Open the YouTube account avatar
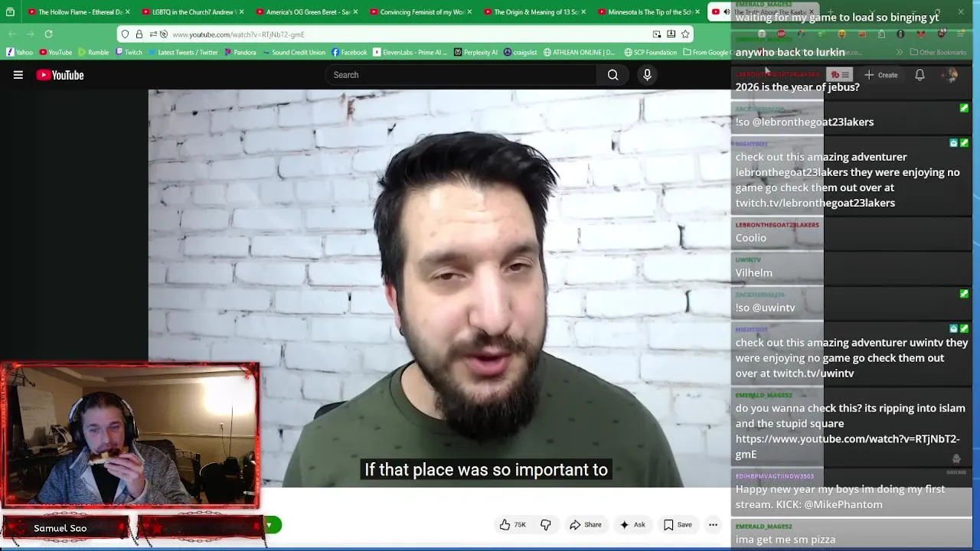The width and height of the screenshot is (980, 551). (952, 75)
